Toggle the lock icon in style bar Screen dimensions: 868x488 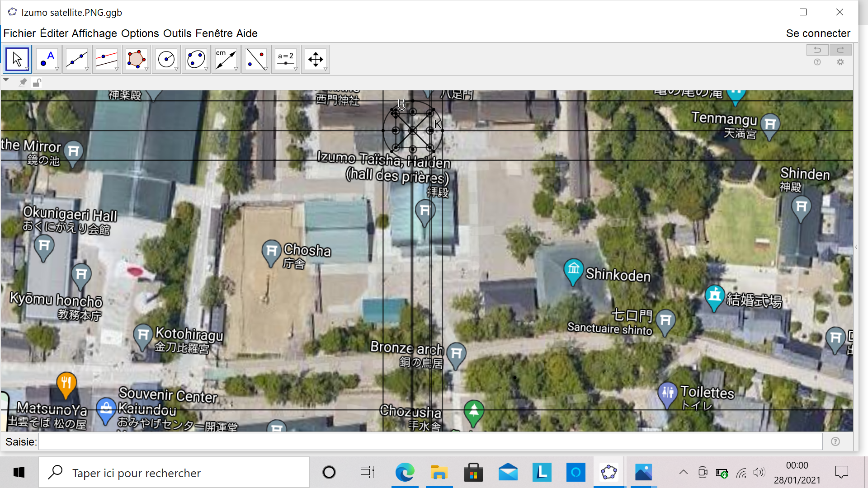(37, 83)
